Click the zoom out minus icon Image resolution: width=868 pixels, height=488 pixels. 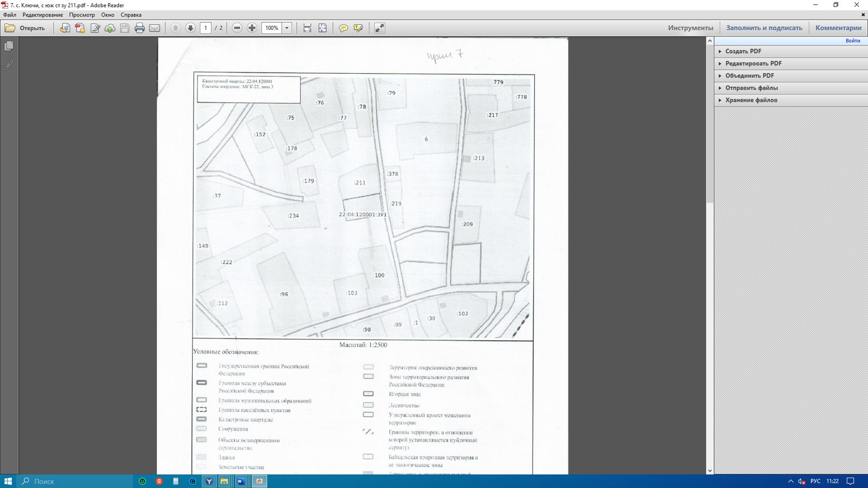click(237, 28)
